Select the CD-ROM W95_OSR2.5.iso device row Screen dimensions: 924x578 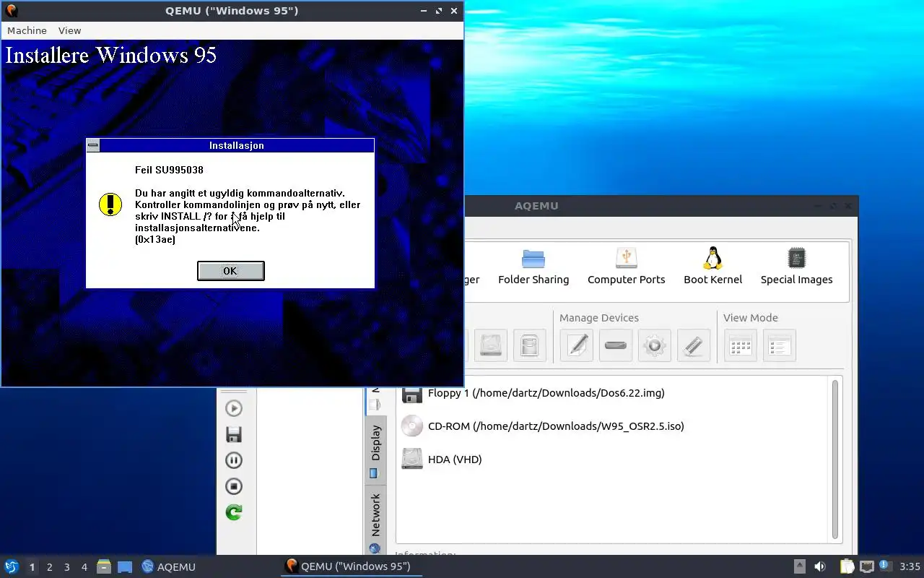614,426
